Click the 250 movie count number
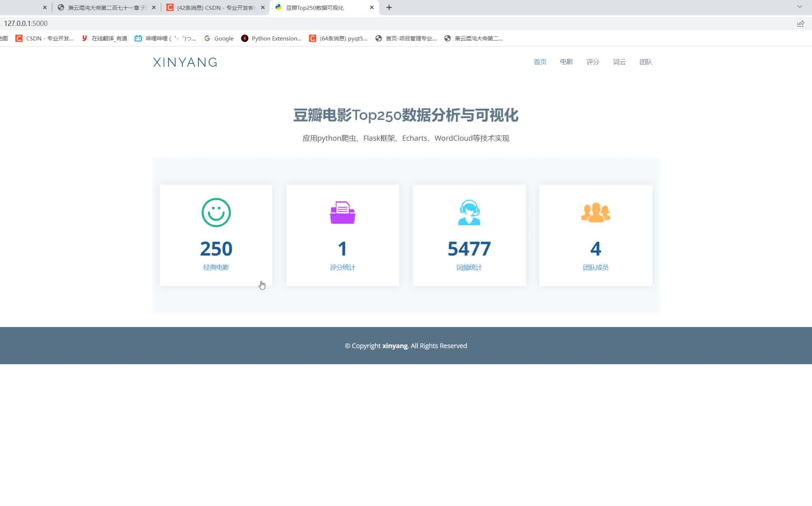This screenshot has width=812, height=506. (x=216, y=249)
